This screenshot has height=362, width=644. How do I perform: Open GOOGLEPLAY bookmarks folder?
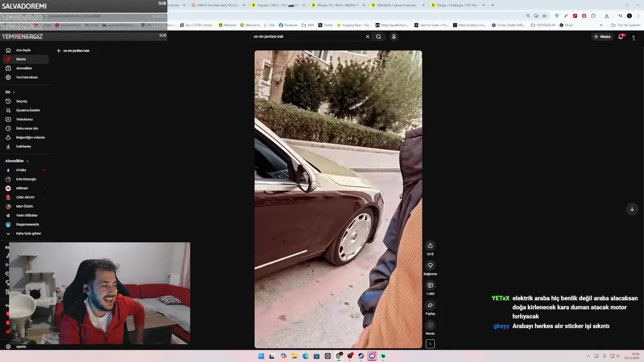543,25
